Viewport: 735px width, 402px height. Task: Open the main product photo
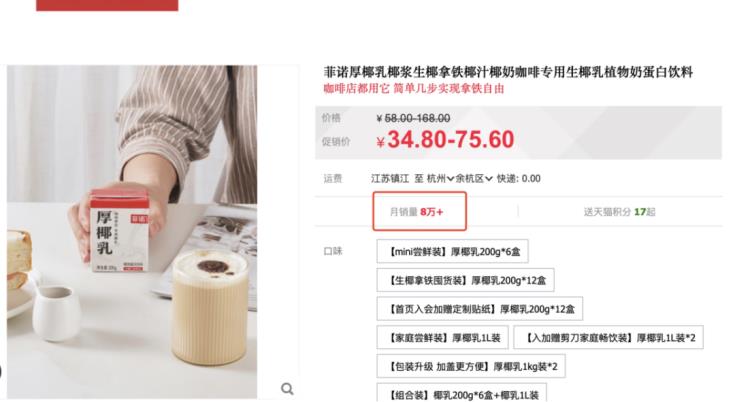pos(132,232)
